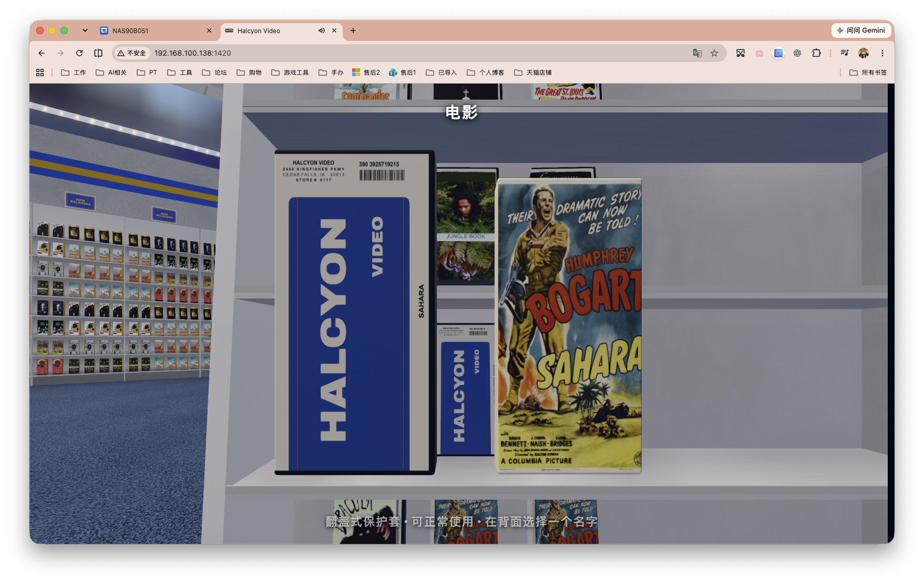Open the 售后1 bookmark
The height and width of the screenshot is (583, 924).
point(403,73)
